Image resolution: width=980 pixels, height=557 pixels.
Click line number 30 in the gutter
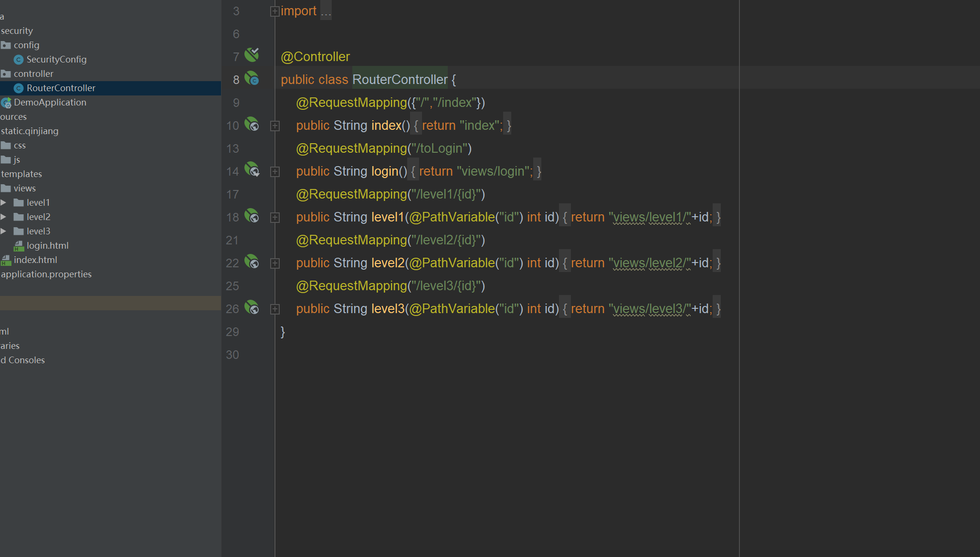(x=232, y=355)
